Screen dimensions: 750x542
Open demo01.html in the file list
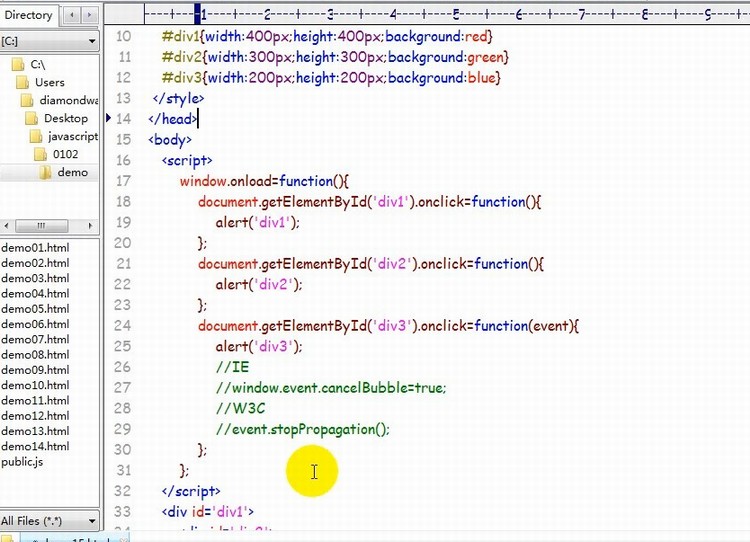point(35,248)
